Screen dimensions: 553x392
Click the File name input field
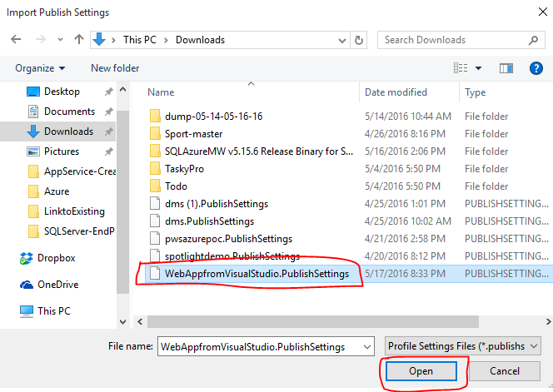click(x=261, y=346)
